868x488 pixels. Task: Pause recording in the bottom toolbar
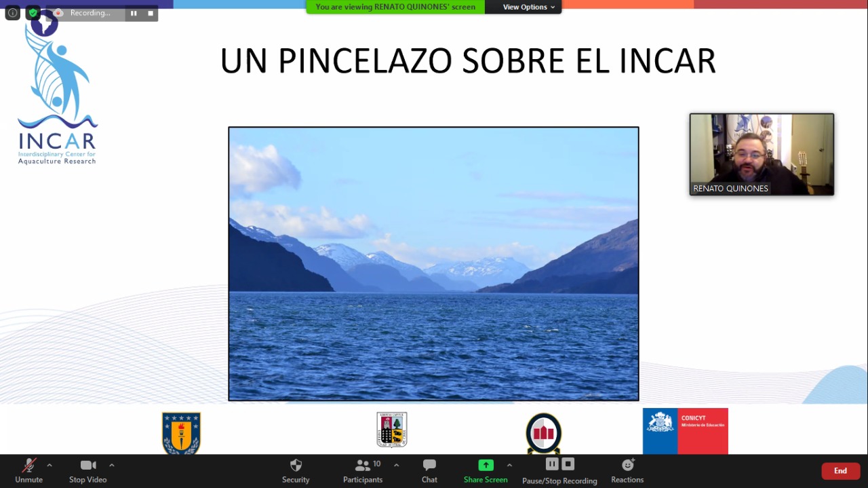[x=552, y=464]
